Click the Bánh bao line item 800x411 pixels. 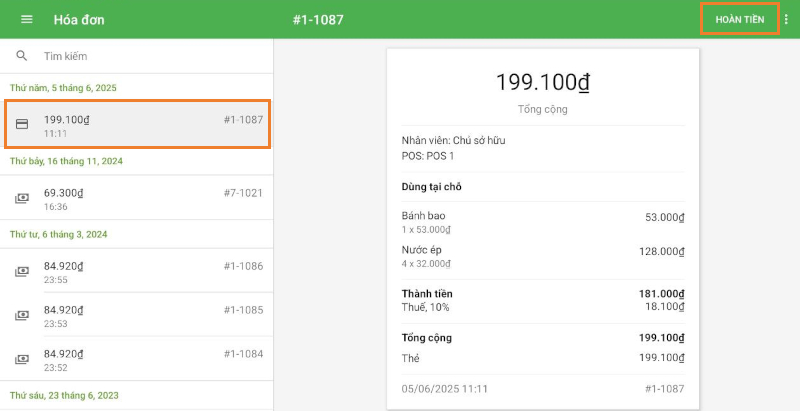[x=423, y=216]
